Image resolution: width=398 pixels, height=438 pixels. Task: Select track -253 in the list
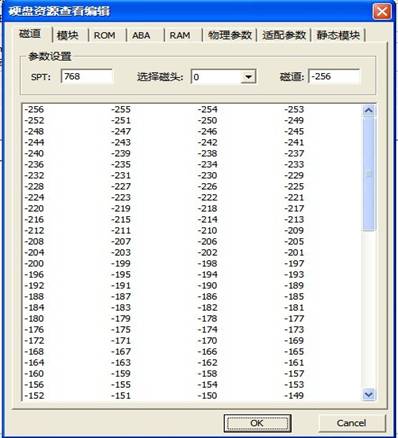click(294, 109)
